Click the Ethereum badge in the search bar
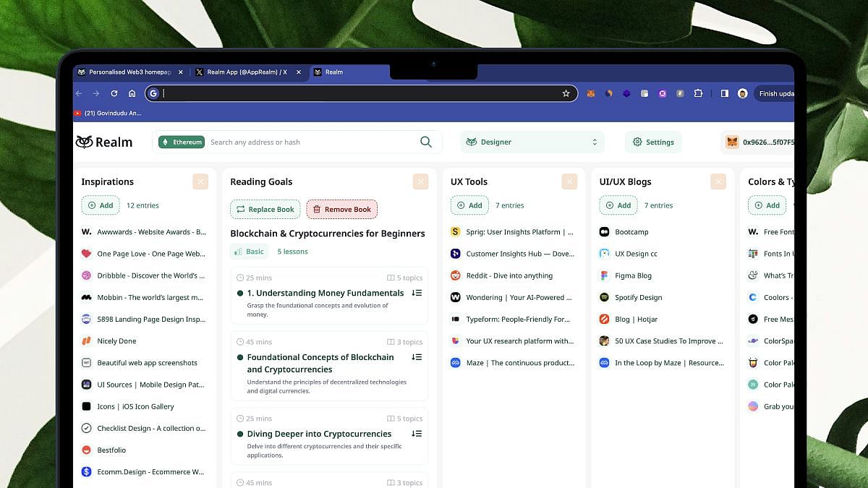The image size is (868, 488). pyautogui.click(x=181, y=142)
